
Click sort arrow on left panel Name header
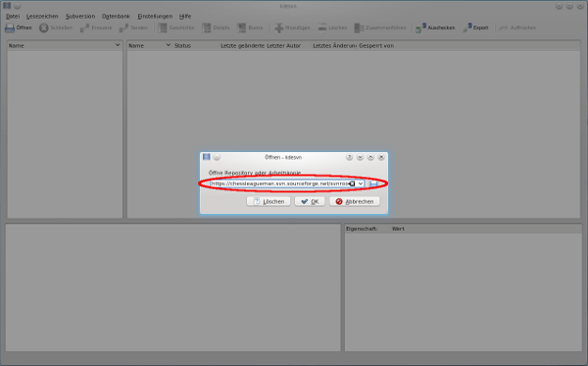click(118, 45)
